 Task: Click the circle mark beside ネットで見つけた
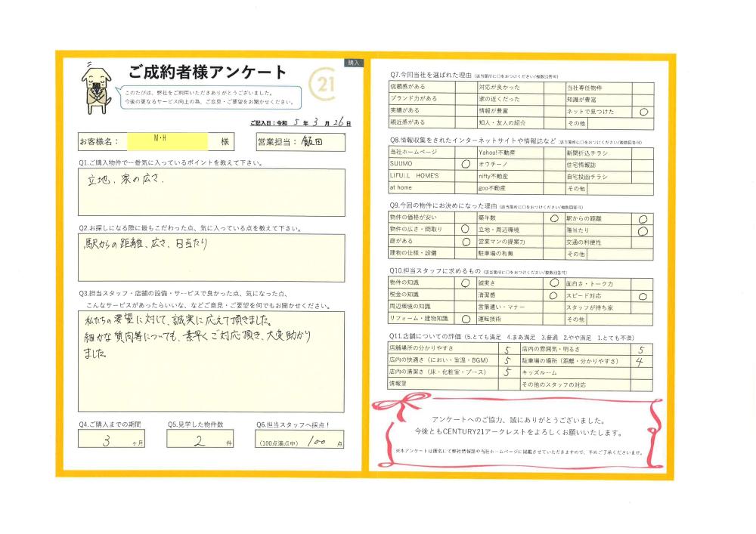click(x=643, y=112)
